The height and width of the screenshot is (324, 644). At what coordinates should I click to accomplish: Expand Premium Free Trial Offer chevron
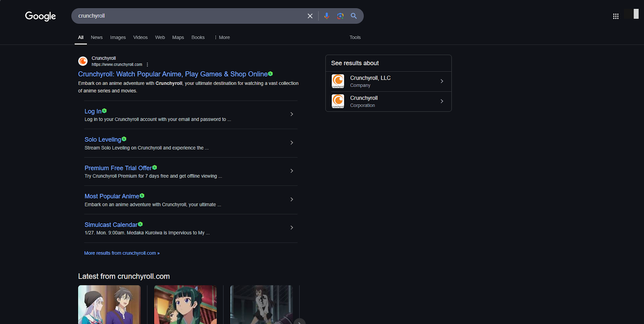(x=292, y=171)
